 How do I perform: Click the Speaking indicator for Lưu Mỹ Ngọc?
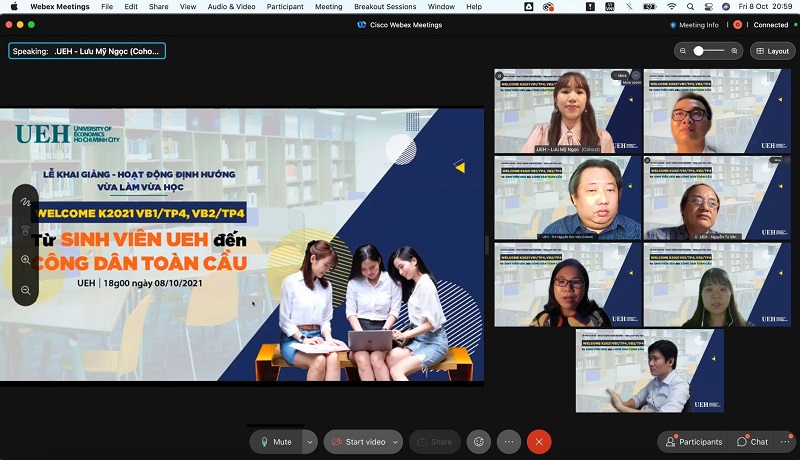[x=87, y=51]
